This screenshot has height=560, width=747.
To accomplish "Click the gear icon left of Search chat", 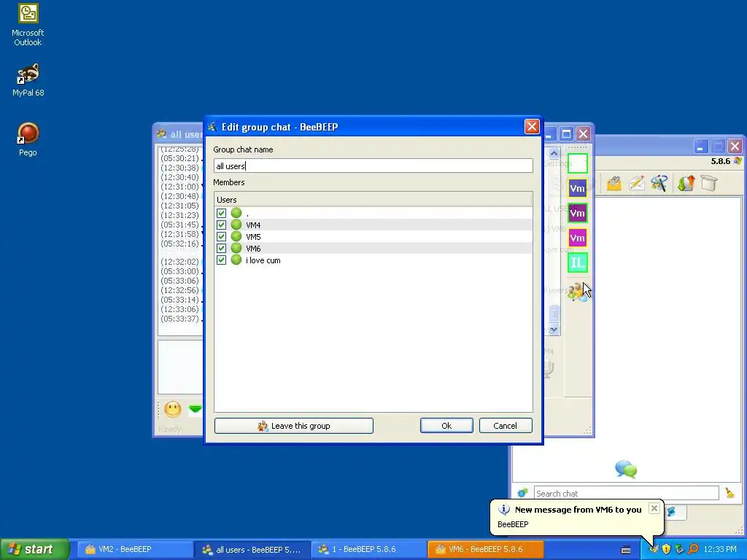I will (522, 493).
